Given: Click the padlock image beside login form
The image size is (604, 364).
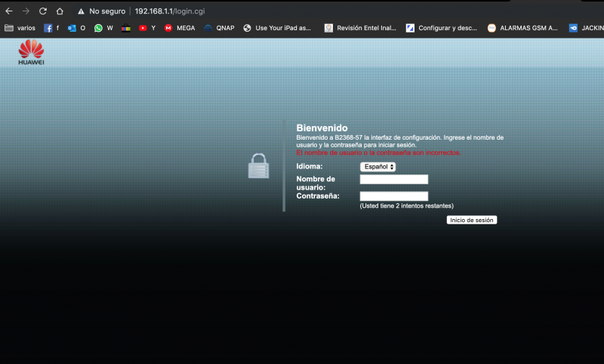Looking at the screenshot, I should pos(258,166).
